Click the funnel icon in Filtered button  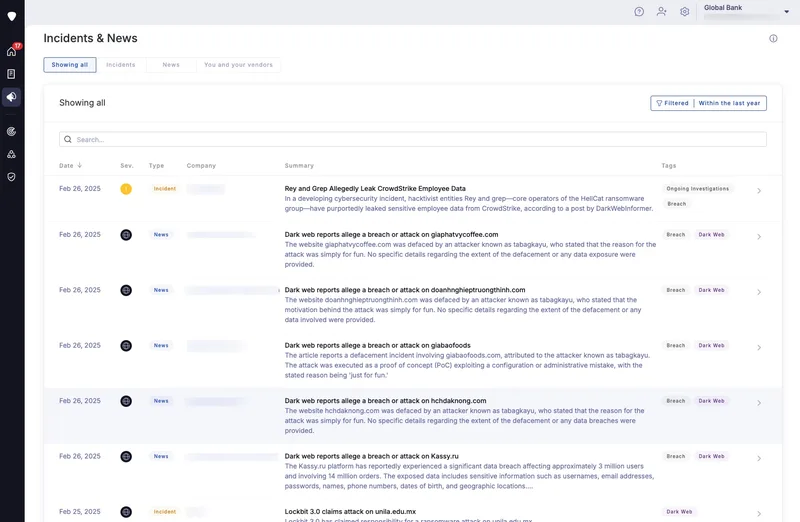coord(659,103)
